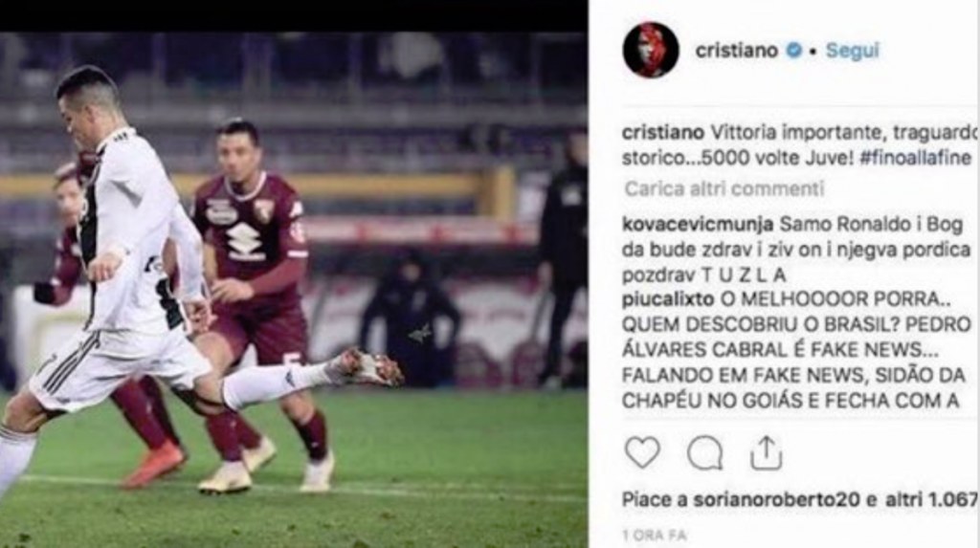Image resolution: width=980 pixels, height=548 pixels.
Task: Share the post using the upload arrow icon
Action: click(766, 452)
